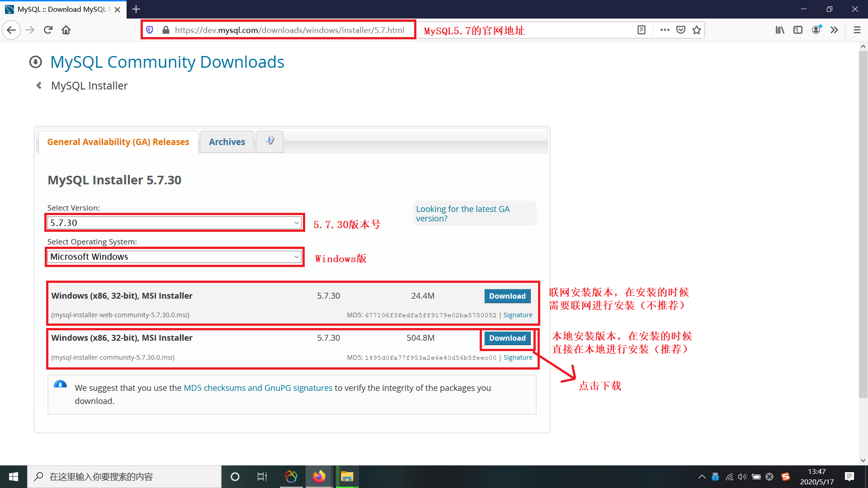Screen dimensions: 868x488
Task: Save page to Pocket icon
Action: click(681, 30)
